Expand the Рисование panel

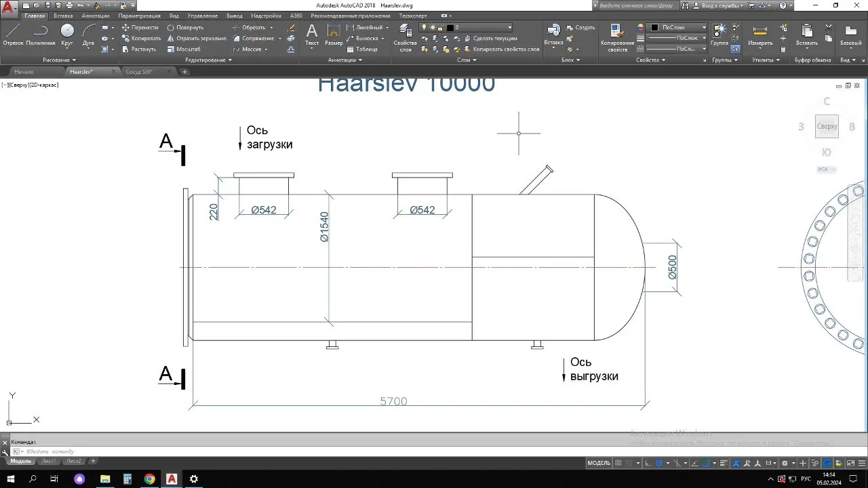pyautogui.click(x=58, y=60)
